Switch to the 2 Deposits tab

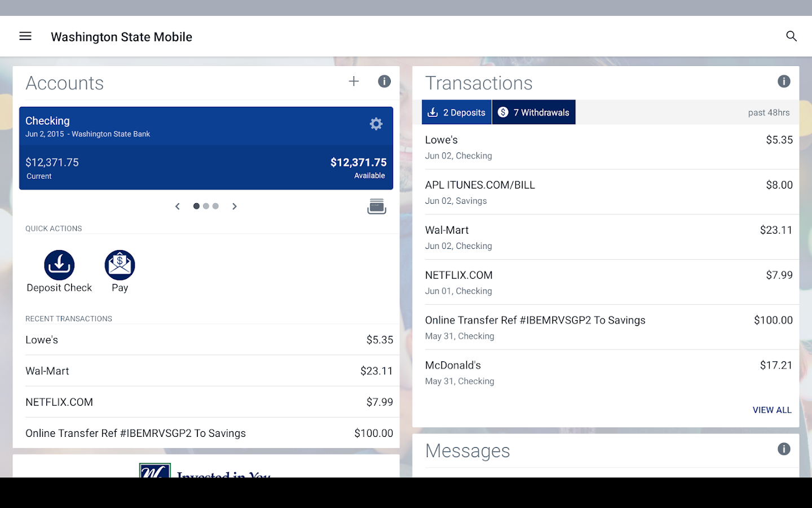457,112
